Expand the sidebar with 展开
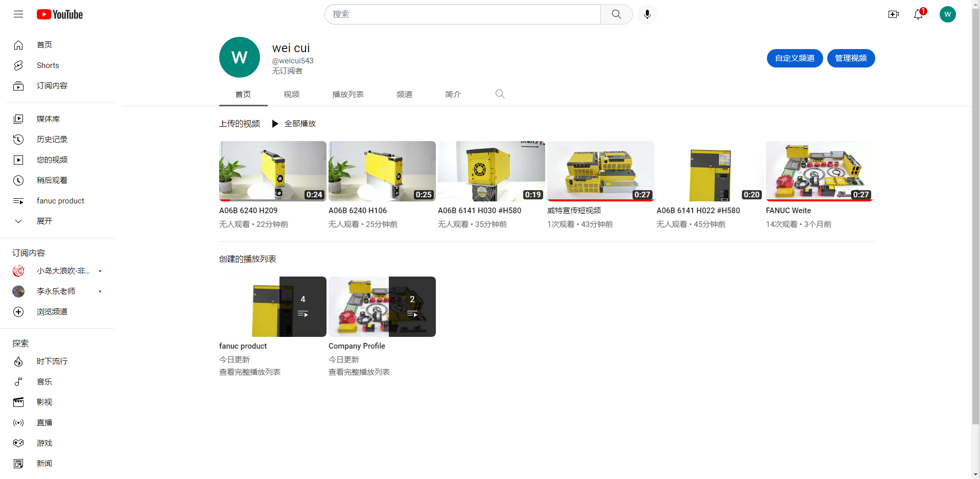 [44, 221]
